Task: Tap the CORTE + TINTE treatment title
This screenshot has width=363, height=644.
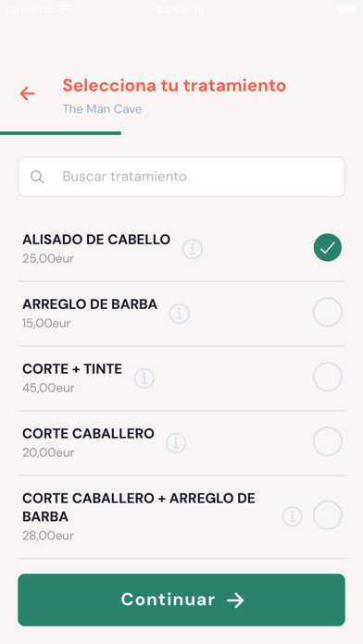Action: [72, 369]
